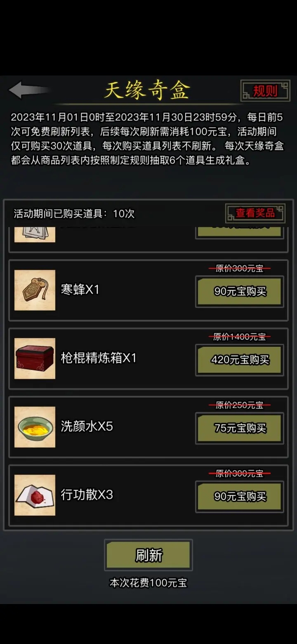Select the 洗颜水X5 item name

[87, 426]
